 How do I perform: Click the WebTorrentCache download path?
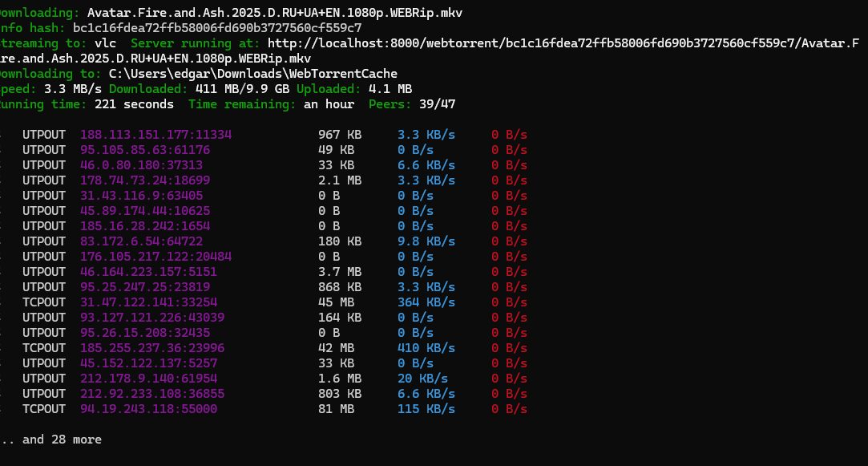tap(253, 74)
